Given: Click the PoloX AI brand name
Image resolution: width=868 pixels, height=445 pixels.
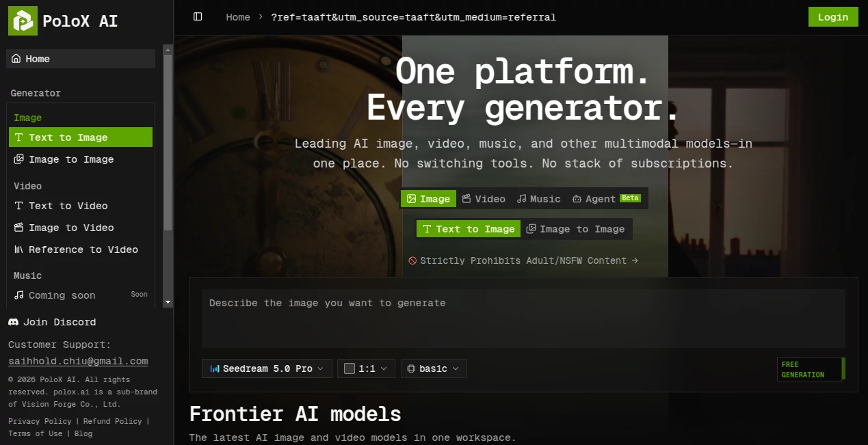Looking at the screenshot, I should pyautogui.click(x=80, y=21).
